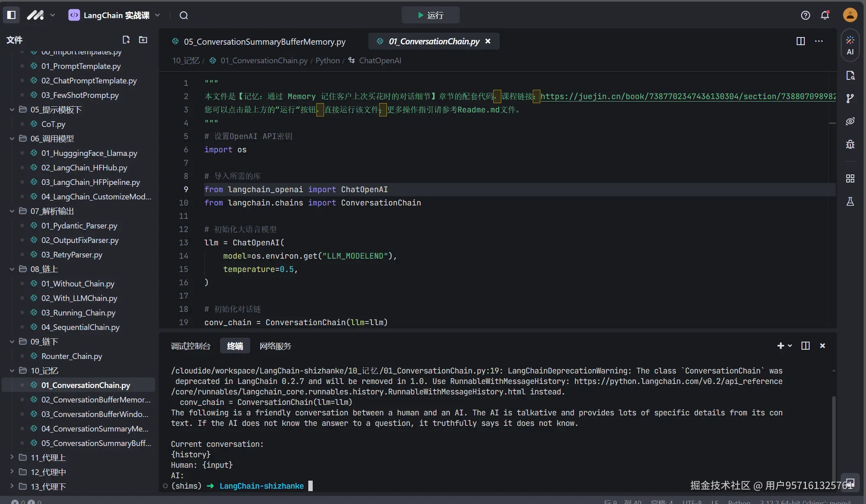This screenshot has height=504, width=866.
Task: Open the source control branch icon
Action: click(850, 98)
